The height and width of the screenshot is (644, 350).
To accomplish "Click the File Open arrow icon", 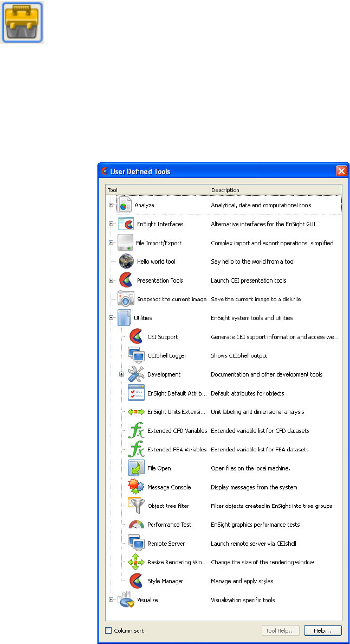I will click(136, 468).
